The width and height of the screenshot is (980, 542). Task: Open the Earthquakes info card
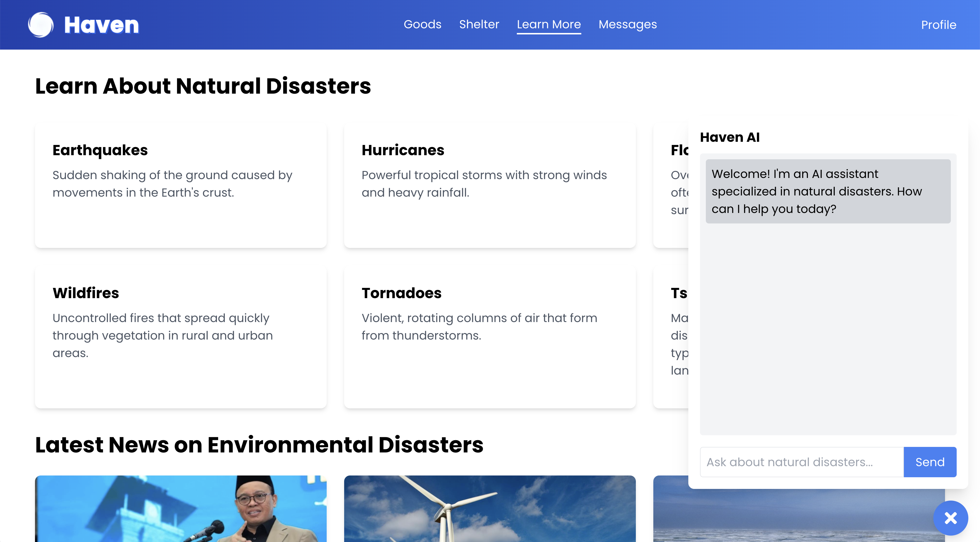coord(181,185)
